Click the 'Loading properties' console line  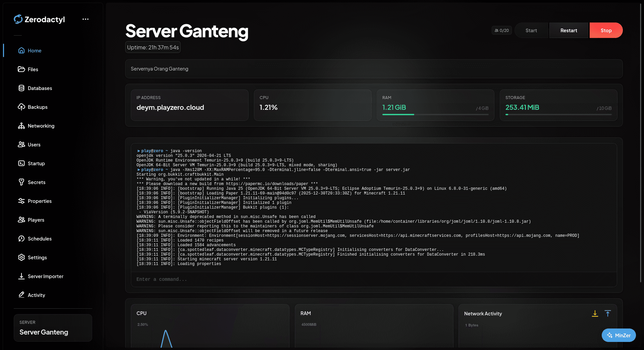(179, 264)
